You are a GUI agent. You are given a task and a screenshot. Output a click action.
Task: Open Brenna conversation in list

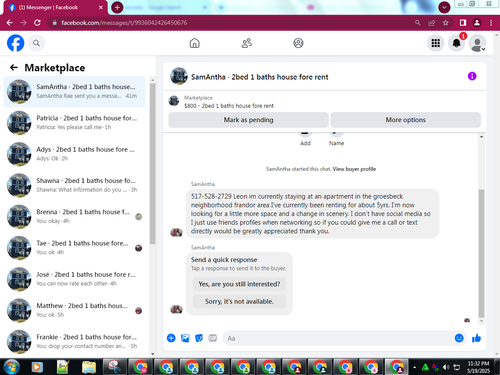[74, 217]
